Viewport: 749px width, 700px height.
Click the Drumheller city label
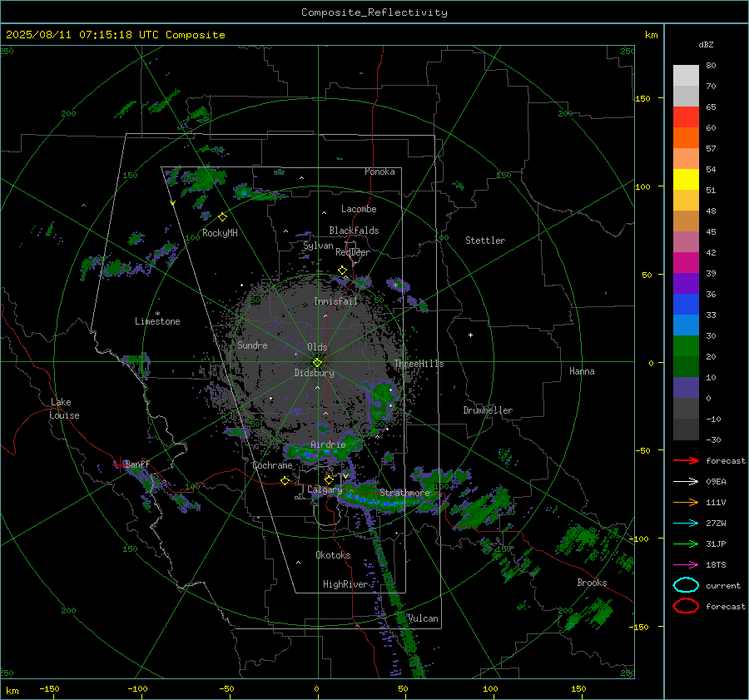coord(488,410)
